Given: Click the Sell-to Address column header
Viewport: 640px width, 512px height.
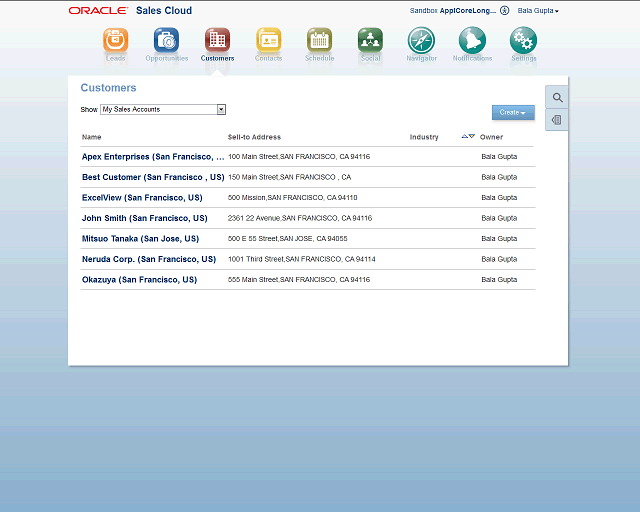Looking at the screenshot, I should tap(254, 137).
